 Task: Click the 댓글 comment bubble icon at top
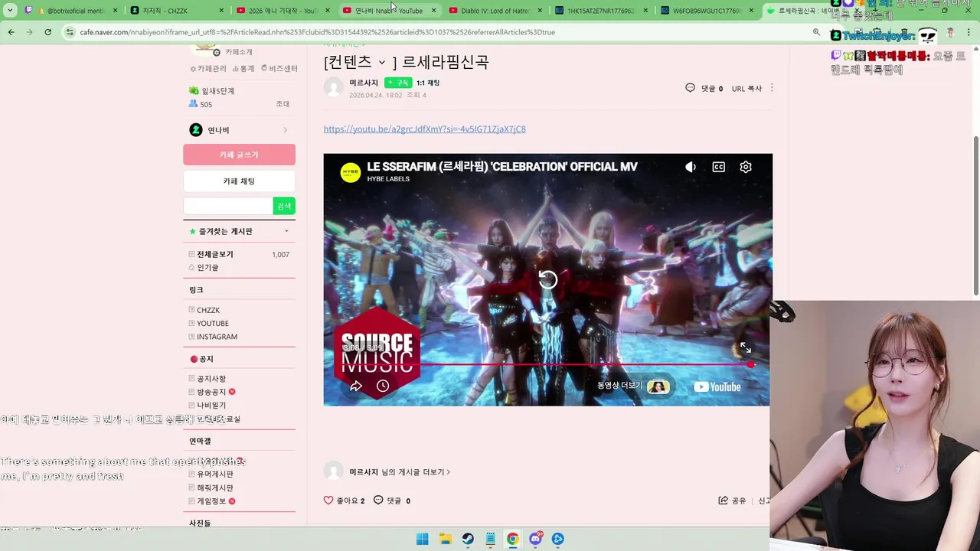click(x=690, y=88)
